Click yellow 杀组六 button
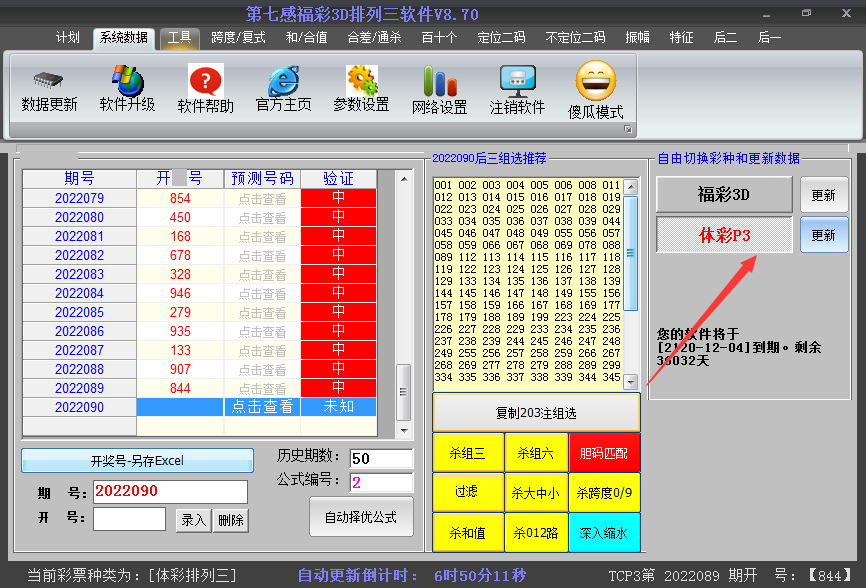Screen dimensions: 866x588 pos(536,453)
